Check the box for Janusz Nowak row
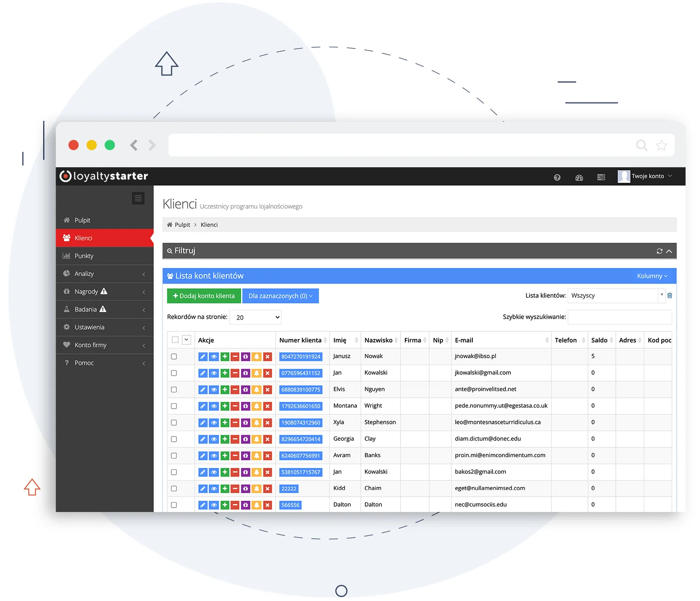 click(174, 356)
